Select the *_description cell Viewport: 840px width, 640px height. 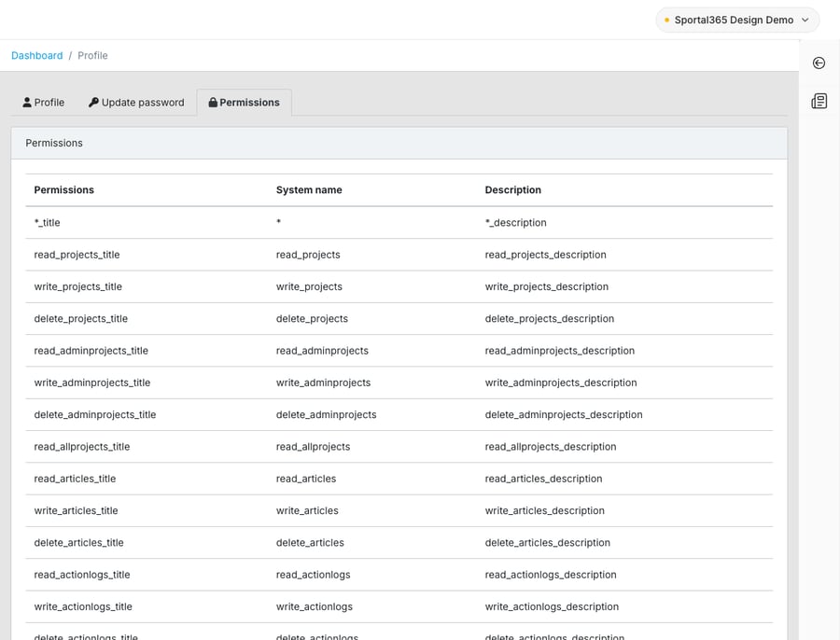point(624,223)
